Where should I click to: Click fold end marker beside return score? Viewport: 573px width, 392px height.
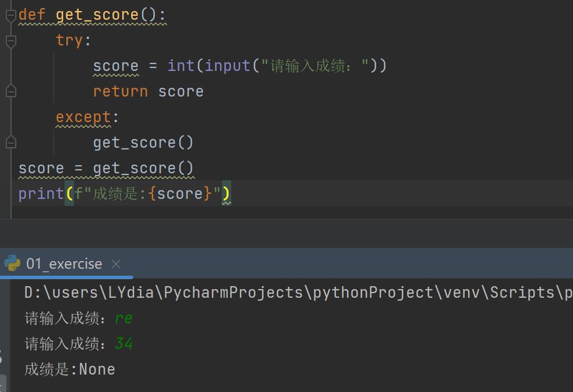pyautogui.click(x=10, y=91)
